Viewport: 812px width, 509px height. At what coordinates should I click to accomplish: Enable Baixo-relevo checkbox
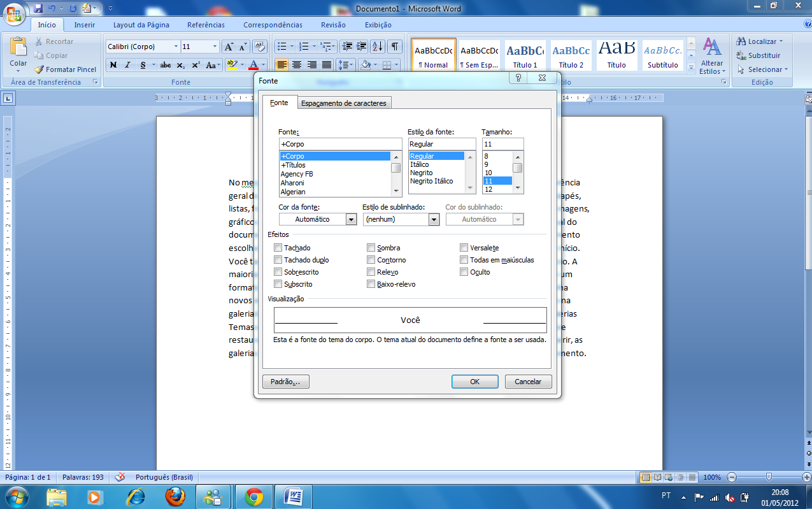click(x=371, y=284)
